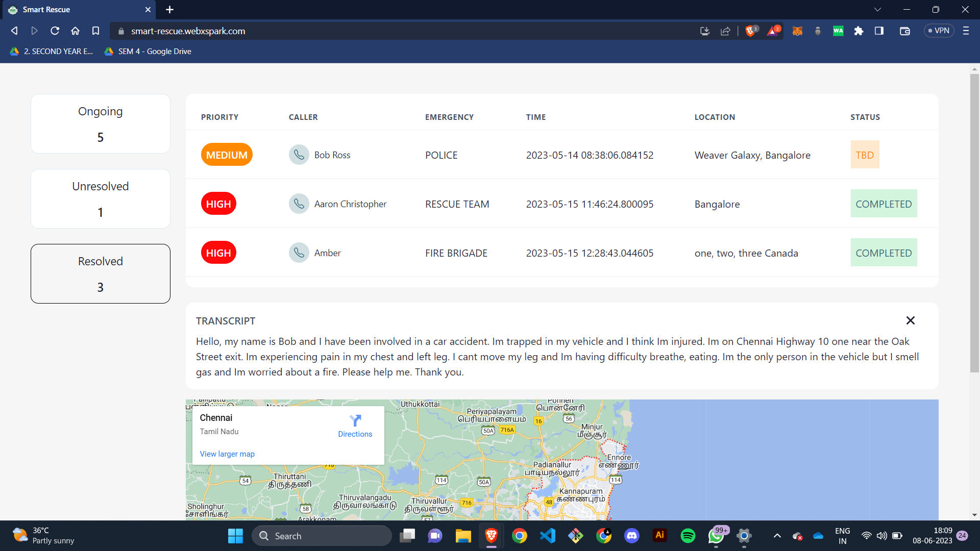The width and height of the screenshot is (980, 551).
Task: Toggle the VPN in the browser toolbar
Action: pos(938,31)
